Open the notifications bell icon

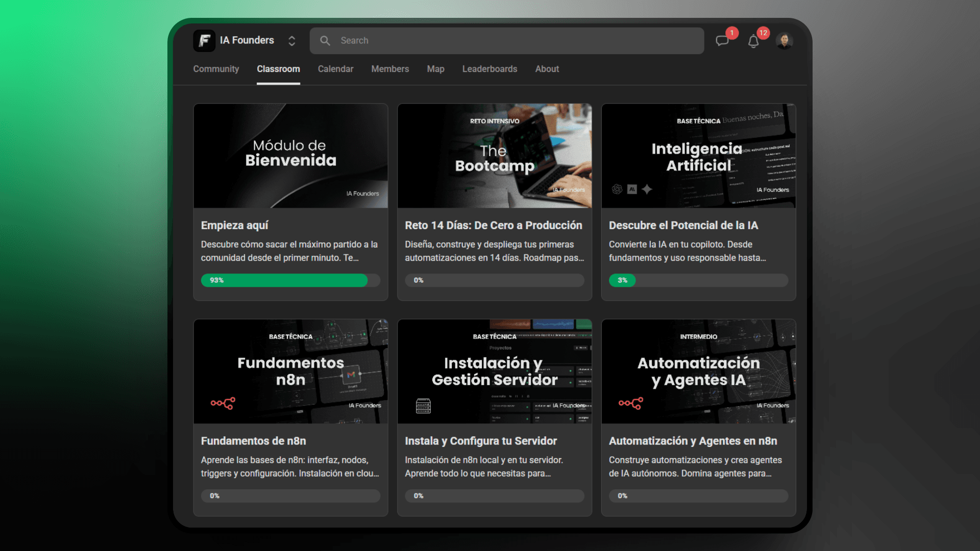pyautogui.click(x=753, y=41)
